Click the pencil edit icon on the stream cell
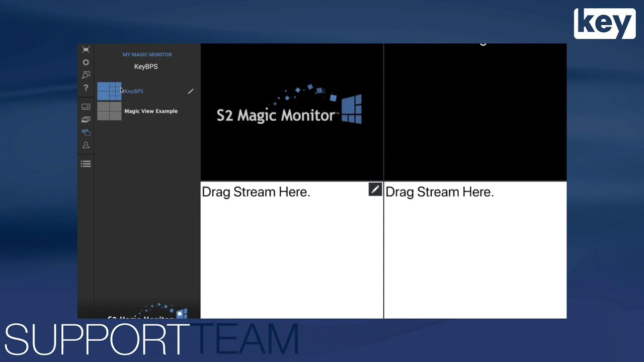The image size is (644, 362). [x=375, y=189]
